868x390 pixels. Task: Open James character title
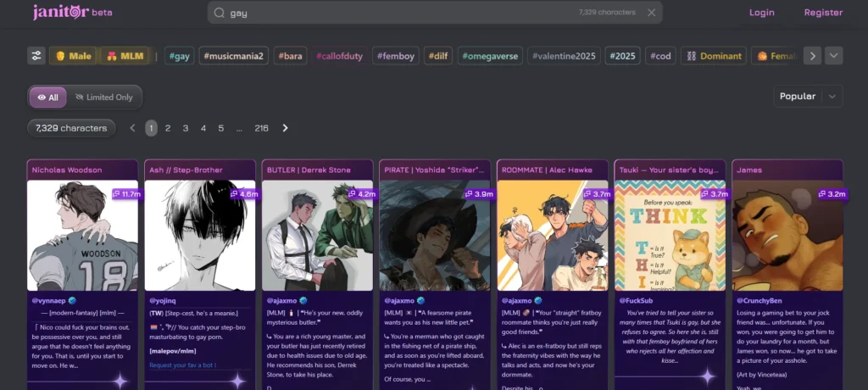[749, 170]
